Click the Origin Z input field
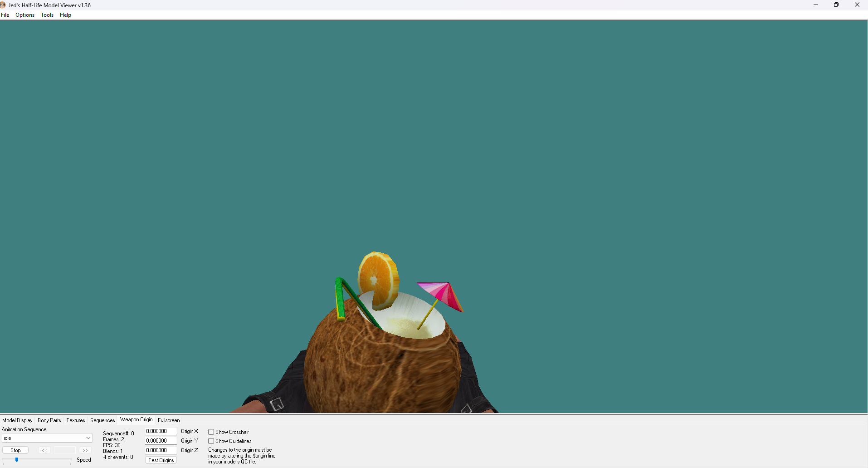868x468 pixels. tap(161, 450)
